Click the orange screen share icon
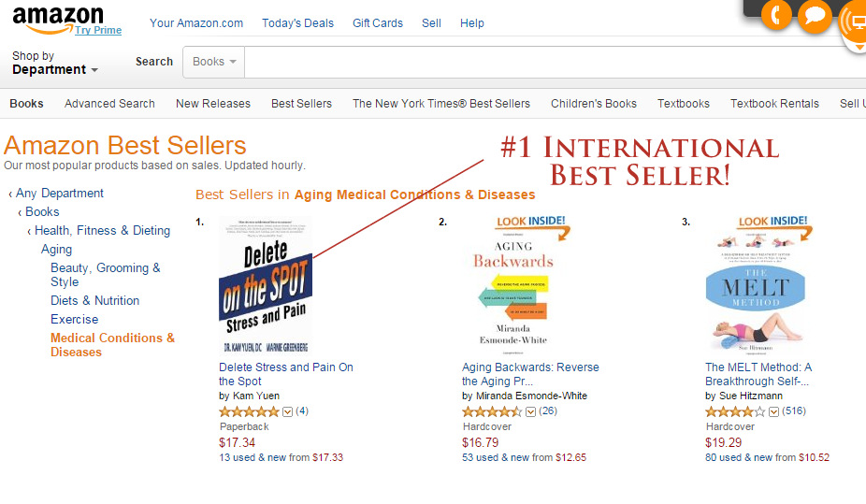Viewport: 866px width, 504px height. (x=855, y=21)
